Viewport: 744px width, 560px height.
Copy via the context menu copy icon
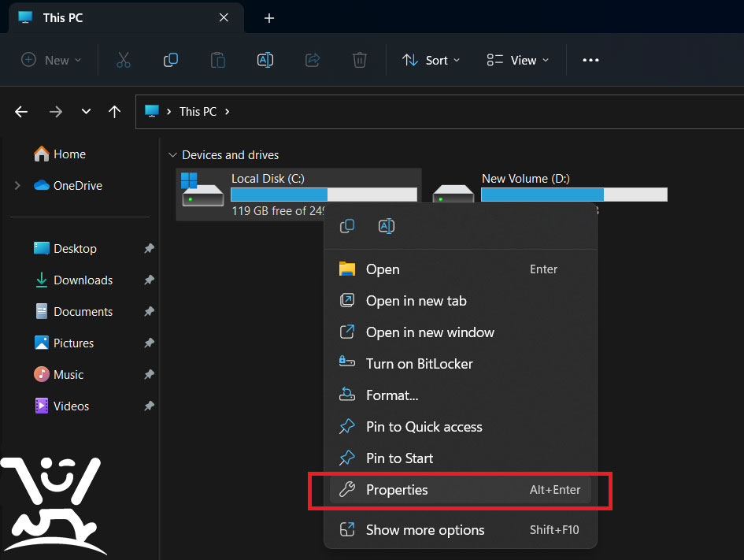click(x=347, y=226)
